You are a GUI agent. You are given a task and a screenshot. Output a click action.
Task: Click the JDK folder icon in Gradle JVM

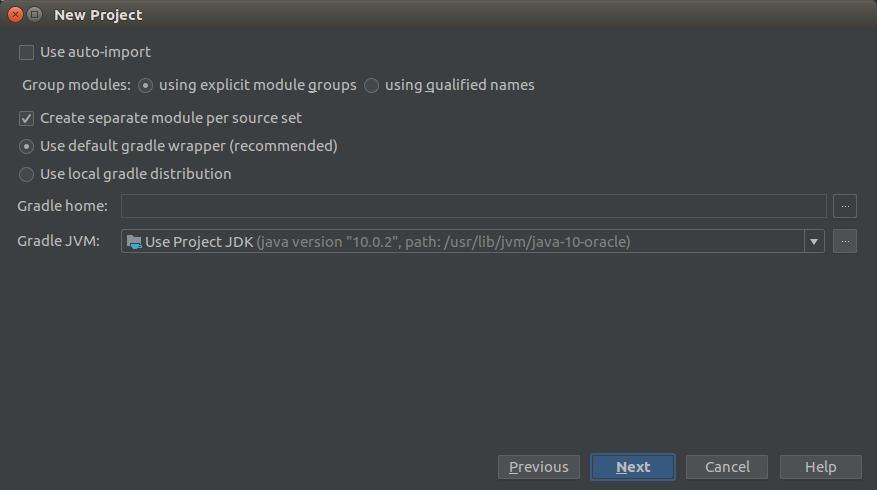click(134, 242)
